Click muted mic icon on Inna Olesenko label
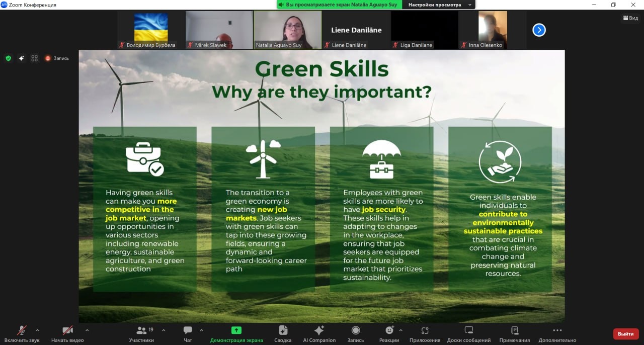 coord(464,45)
